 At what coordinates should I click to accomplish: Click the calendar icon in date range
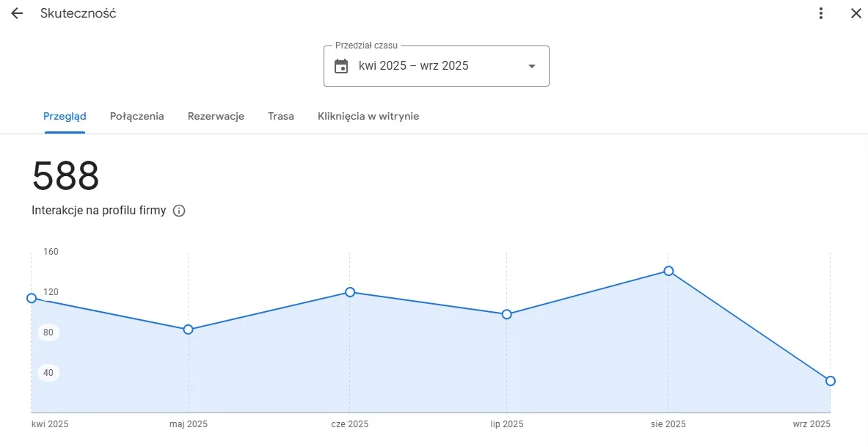341,66
